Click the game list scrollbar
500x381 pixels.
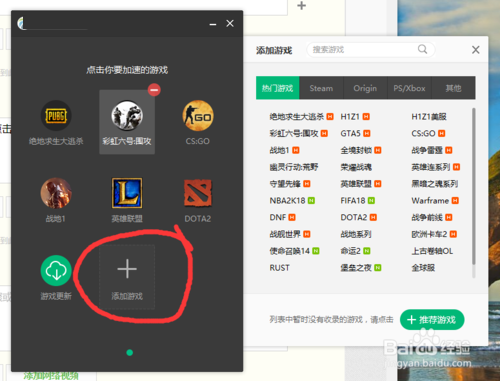tap(474, 187)
